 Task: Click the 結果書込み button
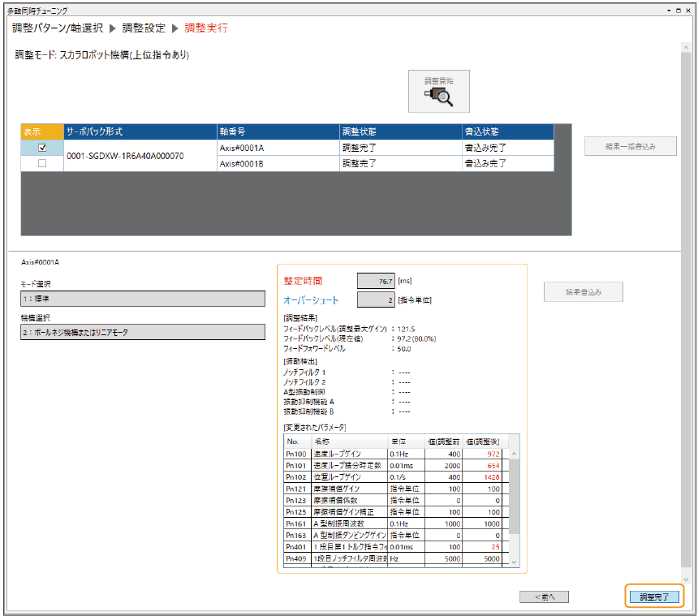(584, 291)
